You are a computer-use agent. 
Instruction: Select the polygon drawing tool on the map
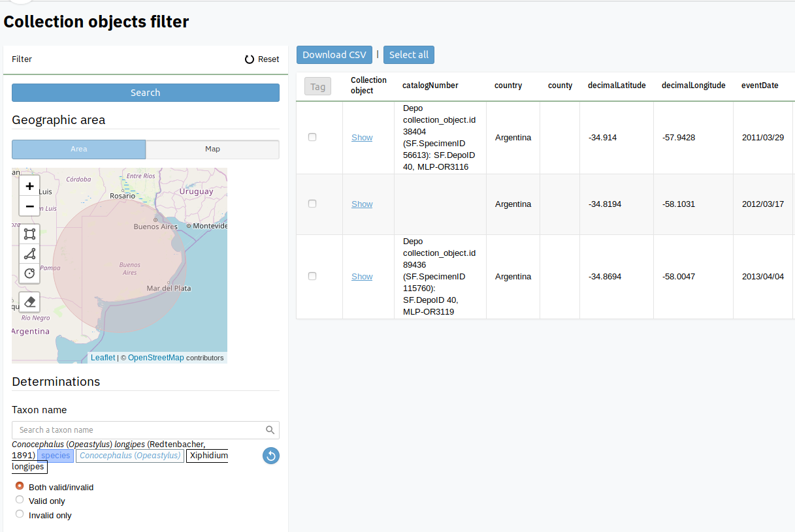(x=29, y=254)
